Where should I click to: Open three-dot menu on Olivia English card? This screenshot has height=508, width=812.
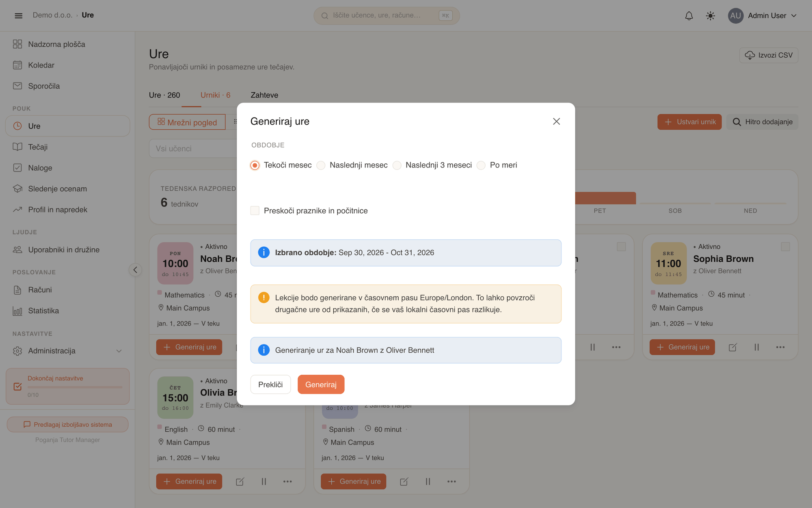click(287, 482)
